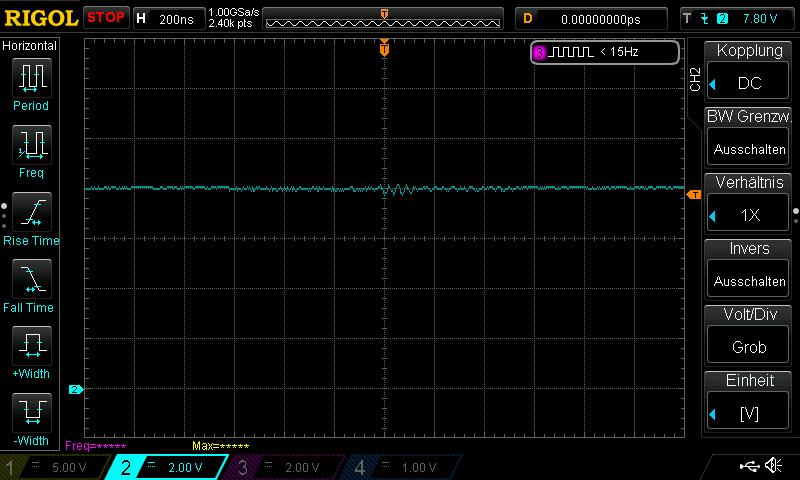Click the Max=***** measurement result
The width and height of the screenshot is (800, 480).
[x=220, y=446]
